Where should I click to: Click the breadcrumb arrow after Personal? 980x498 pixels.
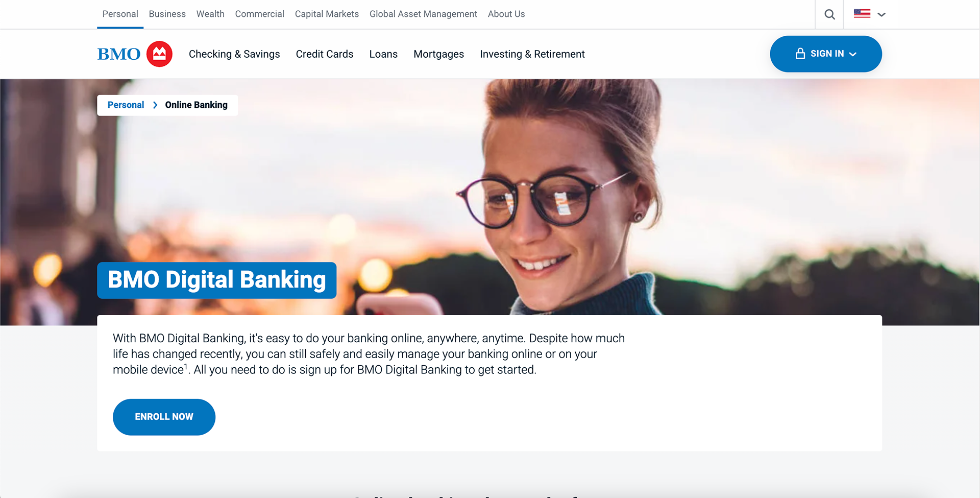pyautogui.click(x=155, y=105)
